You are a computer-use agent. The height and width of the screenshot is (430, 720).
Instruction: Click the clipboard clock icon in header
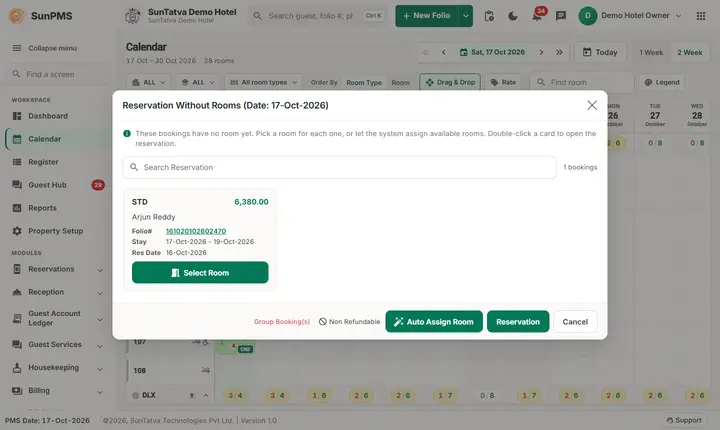[489, 16]
